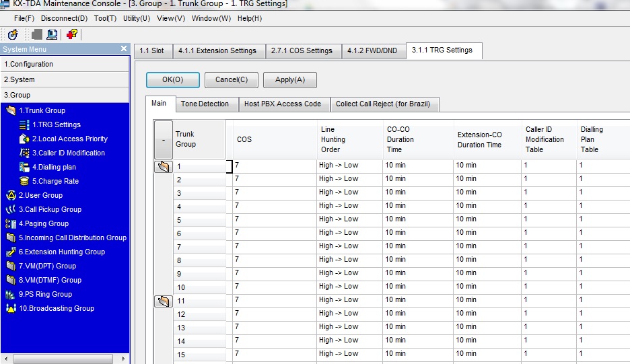Viewport: 630px width, 364px height.
Task: Click the COS column header
Action: pos(275,139)
